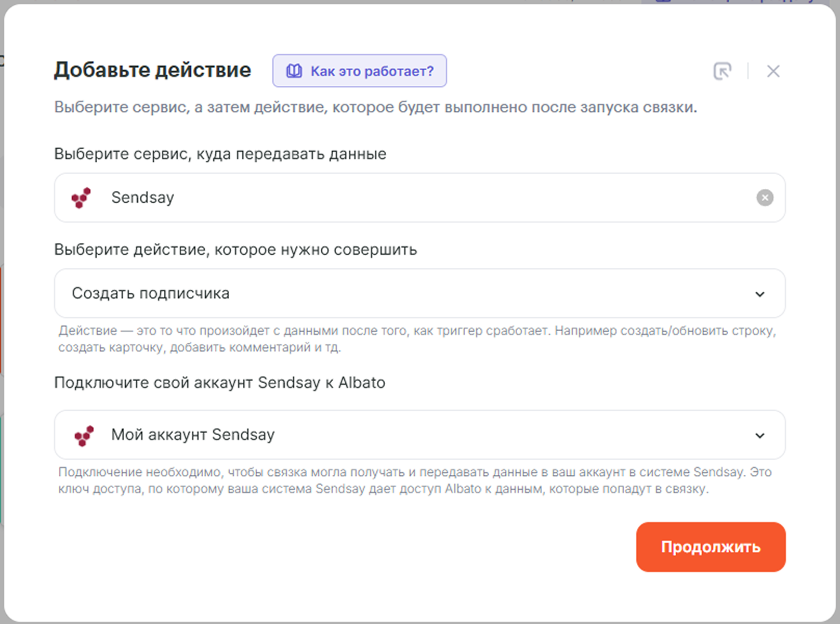Click the dialog subtitle about choosing a service

(x=375, y=107)
